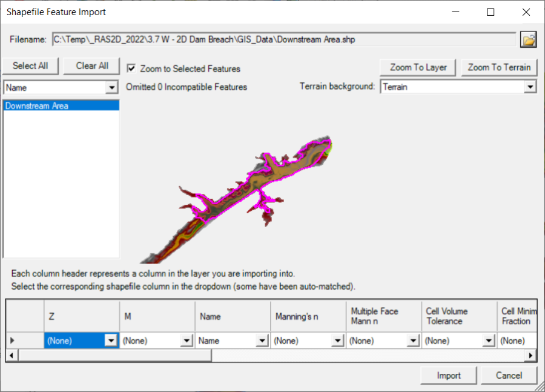The image size is (545, 392).
Task: Click the Cell Volume Tolerance column header
Action: 459,316
